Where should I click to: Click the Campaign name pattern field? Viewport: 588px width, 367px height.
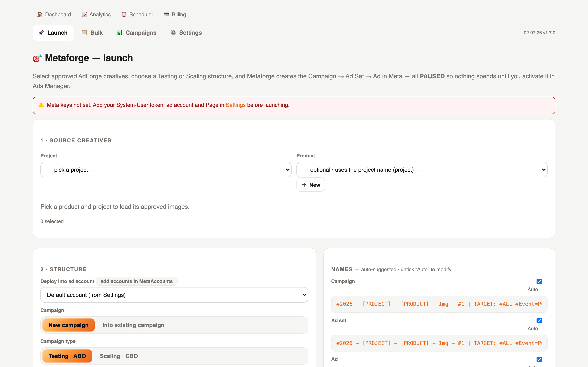click(x=439, y=304)
